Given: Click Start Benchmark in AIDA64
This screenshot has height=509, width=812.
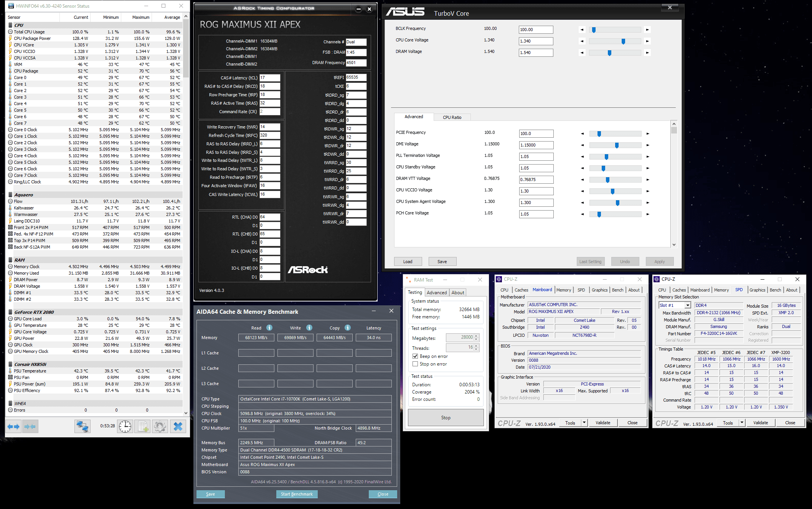Looking at the screenshot, I should click(297, 494).
